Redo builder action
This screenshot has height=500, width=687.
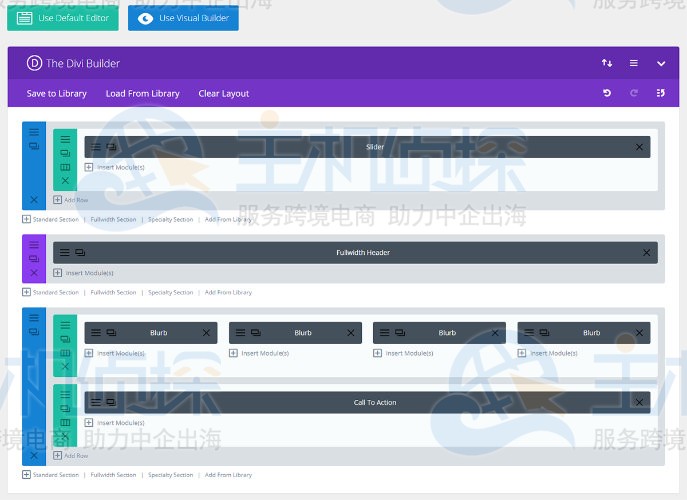coord(634,93)
